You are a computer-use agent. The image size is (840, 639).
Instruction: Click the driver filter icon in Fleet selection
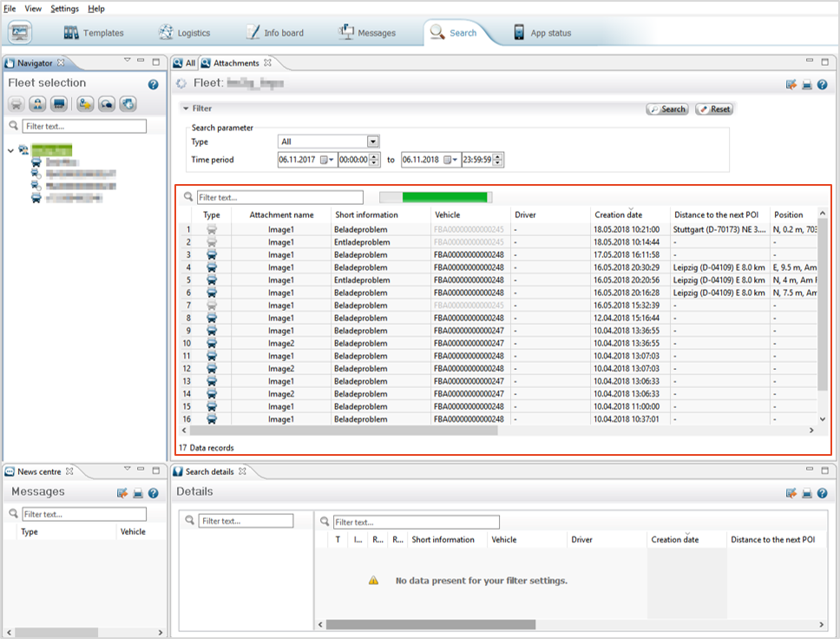37,104
